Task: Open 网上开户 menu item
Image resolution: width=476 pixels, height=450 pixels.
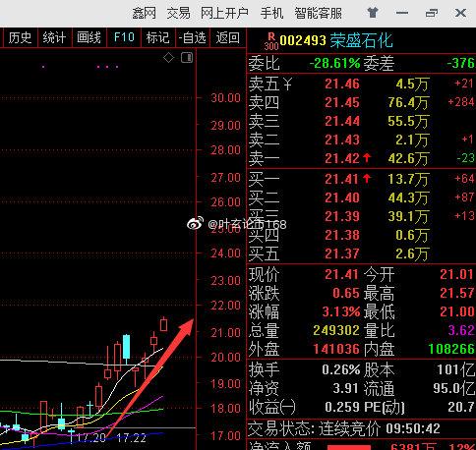Action: point(224,14)
